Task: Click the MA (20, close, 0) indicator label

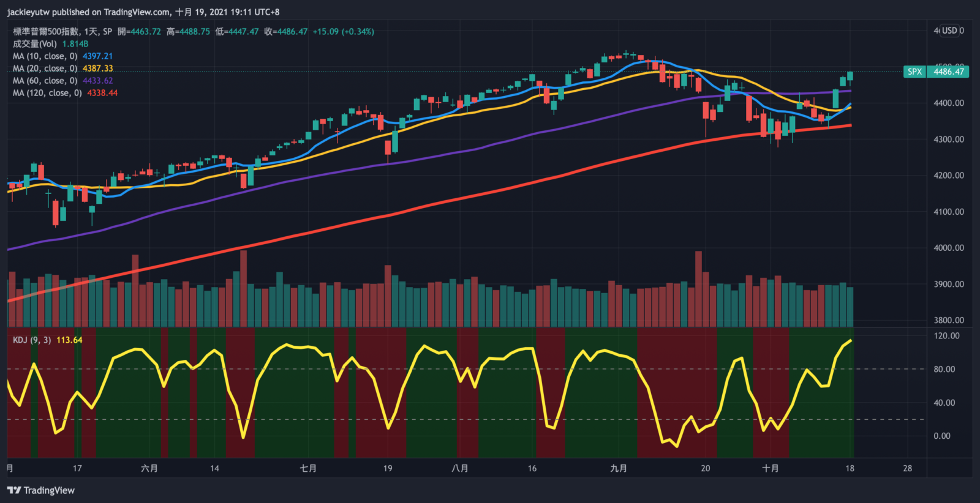Action: click(x=45, y=69)
